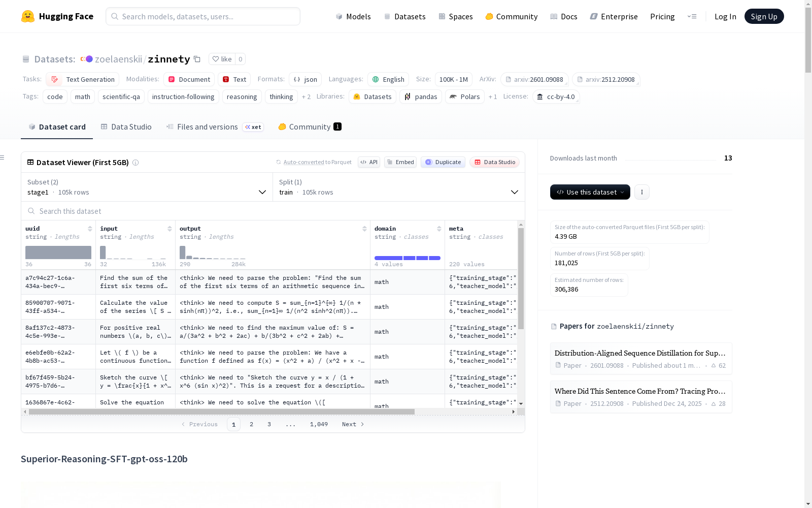Click the table vertical scrollbar

(521, 278)
